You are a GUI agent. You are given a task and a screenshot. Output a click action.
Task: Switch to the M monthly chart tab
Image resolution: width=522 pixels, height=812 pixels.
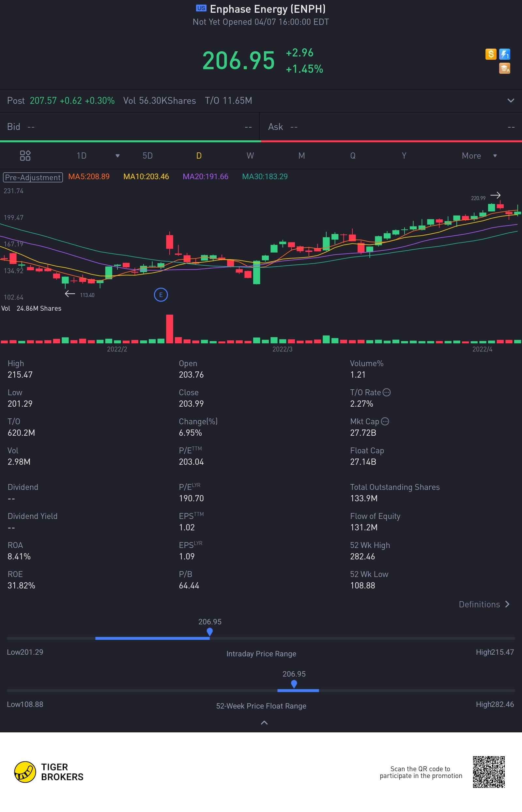[x=301, y=156]
